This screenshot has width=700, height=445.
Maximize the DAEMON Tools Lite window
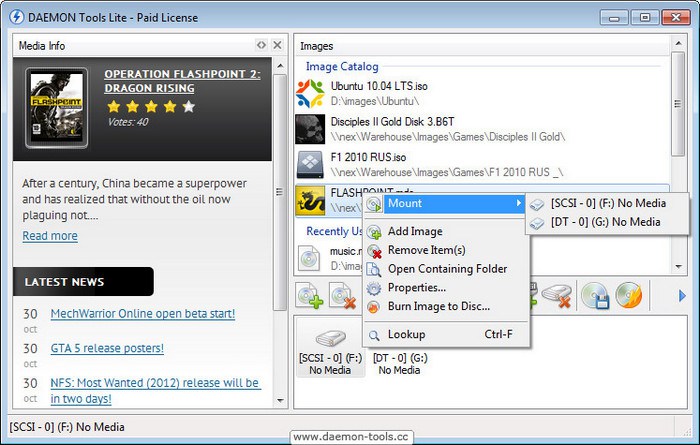(645, 18)
